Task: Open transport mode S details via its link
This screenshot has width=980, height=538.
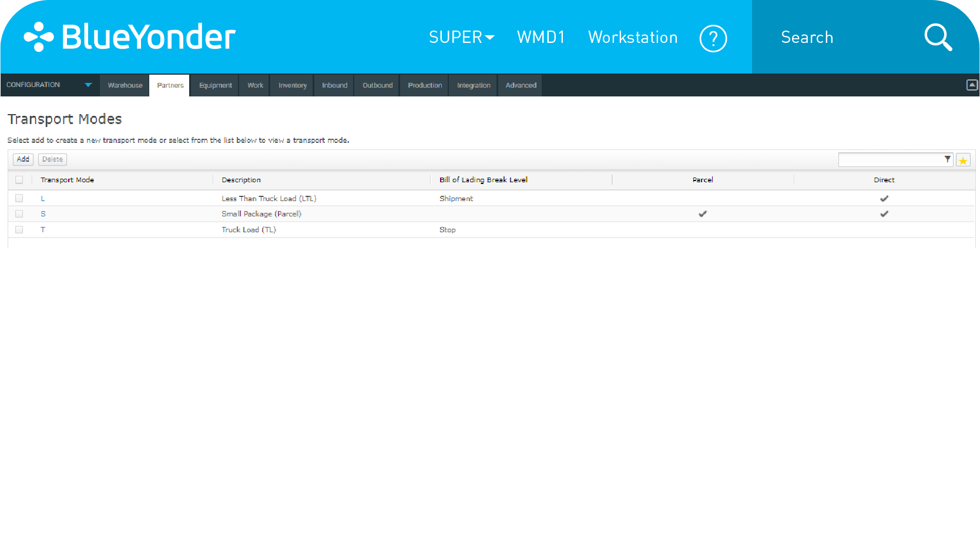Action: (43, 213)
